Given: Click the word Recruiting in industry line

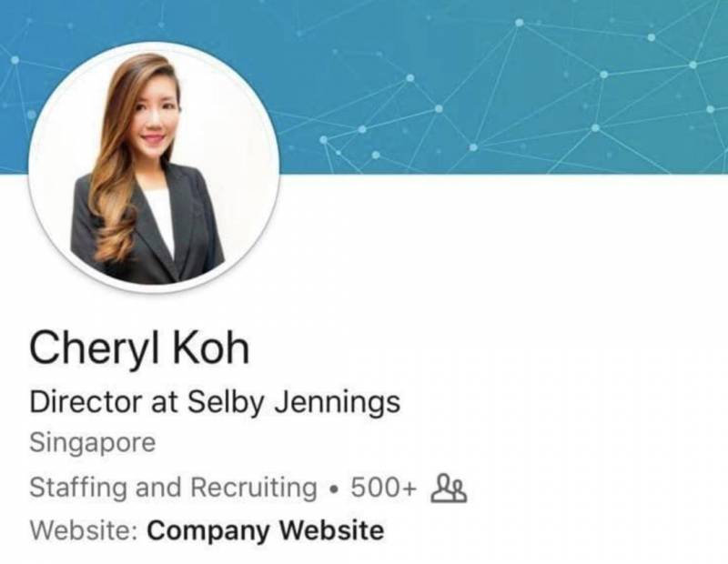Looking at the screenshot, I should click(255, 488).
